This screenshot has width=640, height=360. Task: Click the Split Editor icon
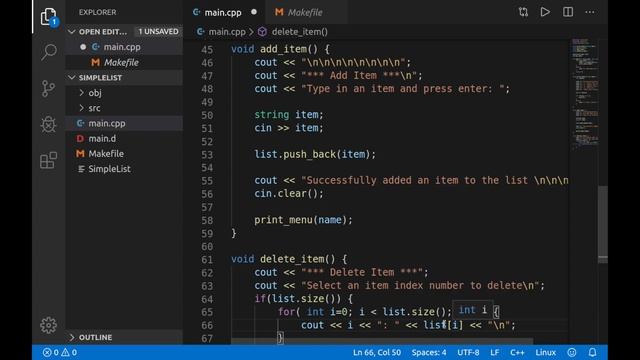[568, 12]
